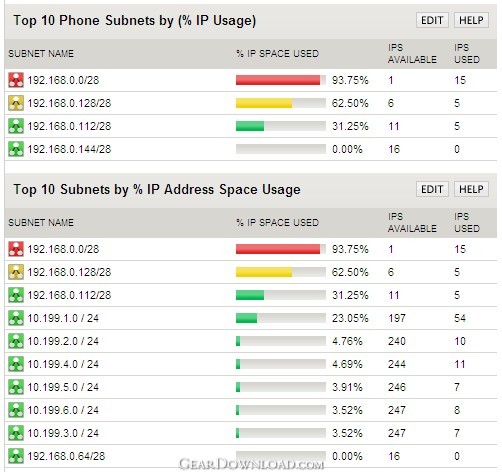Open subnet 10.199.6.0 / 24 link
The height and width of the screenshot is (472, 502).
point(63,410)
